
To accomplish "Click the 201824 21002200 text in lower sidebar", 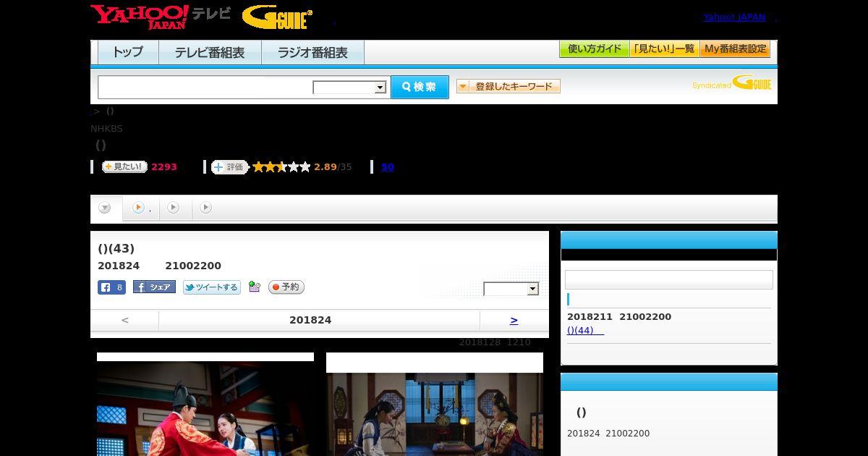I will [x=608, y=434].
